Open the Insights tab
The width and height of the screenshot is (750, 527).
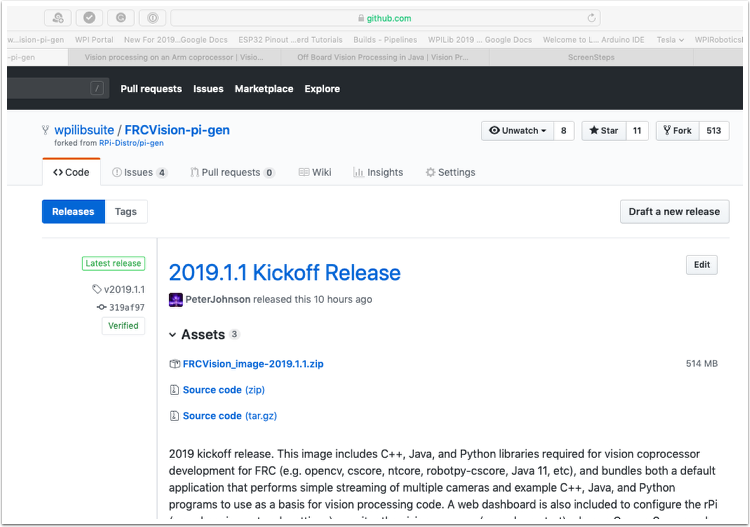[x=378, y=172]
